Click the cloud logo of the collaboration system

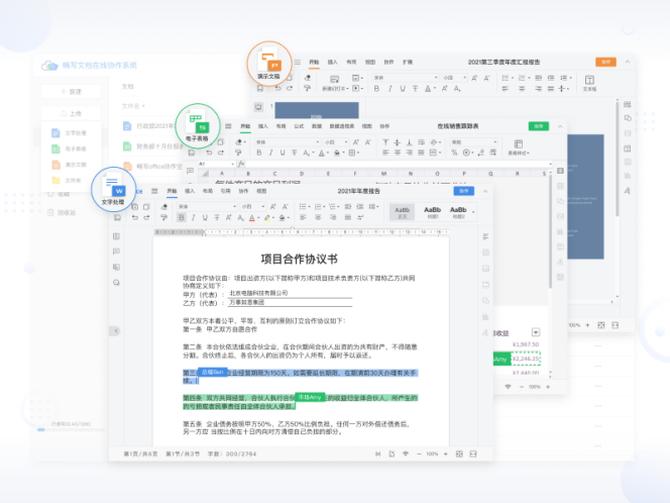[49, 65]
